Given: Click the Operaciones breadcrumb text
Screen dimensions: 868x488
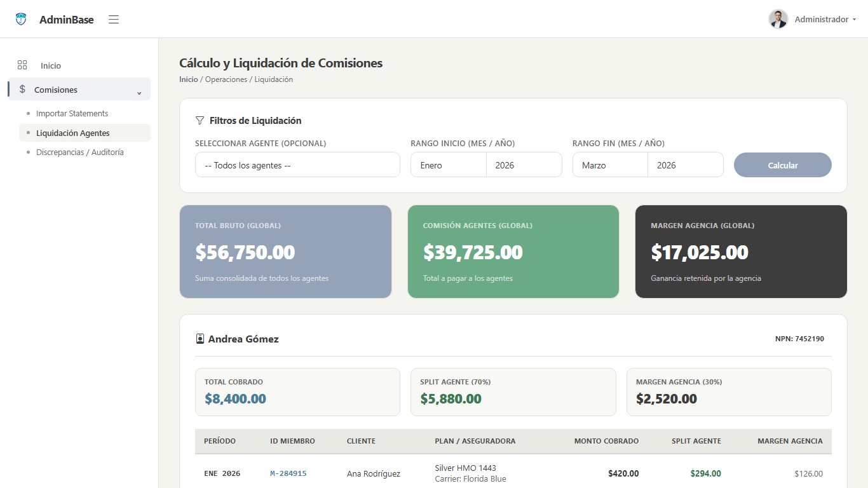Looking at the screenshot, I should pyautogui.click(x=226, y=79).
